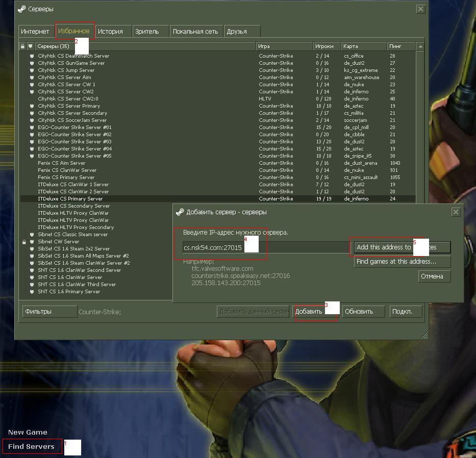
Task: Click shield icon beside CityNsk CS Deathmatch Server
Action: pyautogui.click(x=32, y=56)
